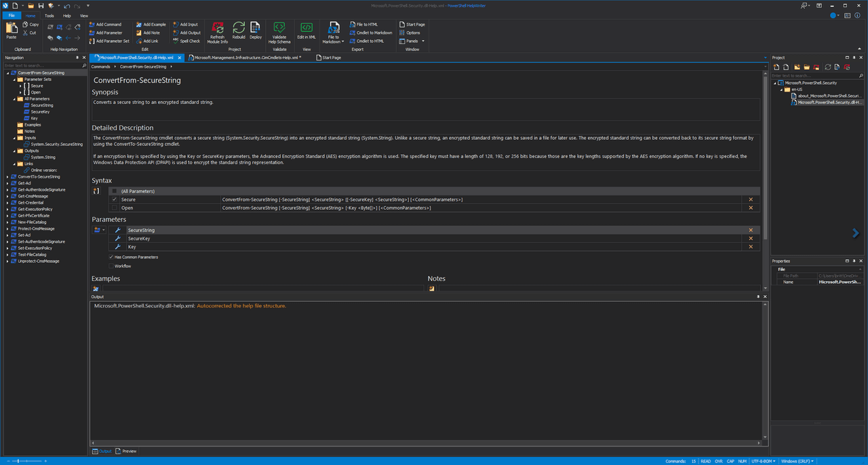
Task: Uncheck the Secure parameter set checkbox
Action: [115, 200]
